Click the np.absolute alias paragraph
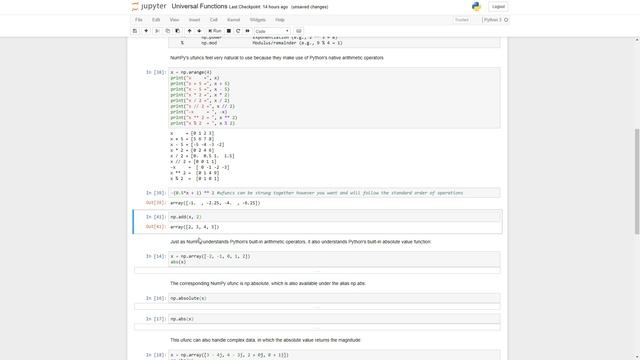 [268, 283]
